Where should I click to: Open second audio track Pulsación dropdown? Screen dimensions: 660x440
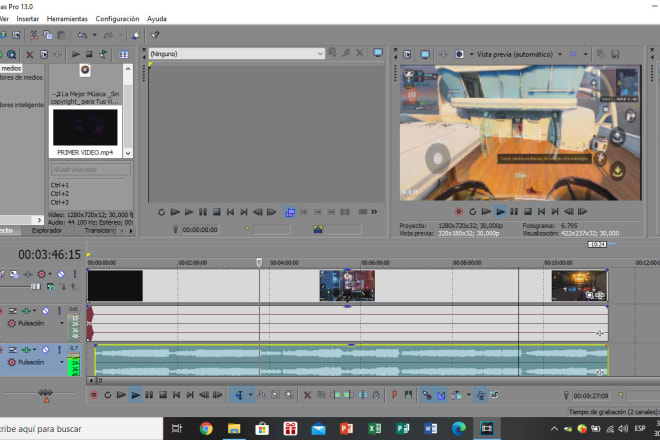click(x=62, y=362)
